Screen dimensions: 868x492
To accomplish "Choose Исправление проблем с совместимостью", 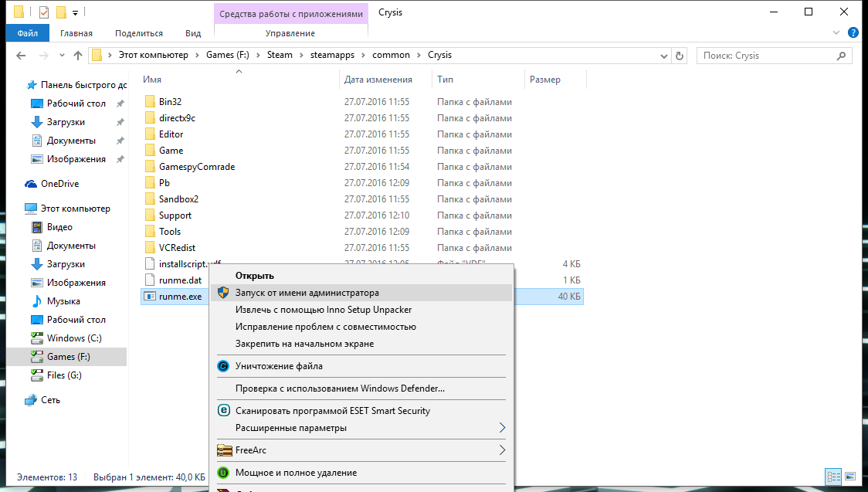I will pyautogui.click(x=361, y=327).
